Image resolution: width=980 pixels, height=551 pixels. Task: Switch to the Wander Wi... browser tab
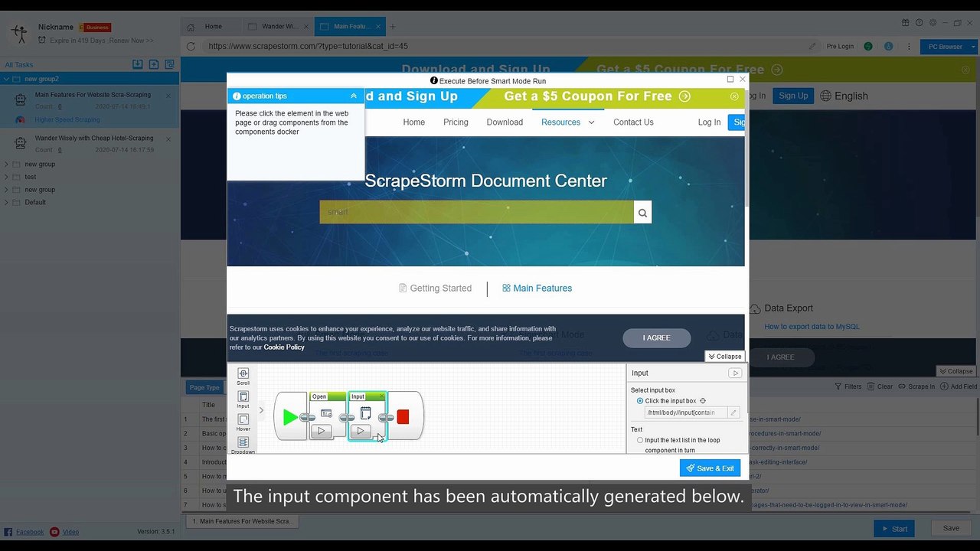(279, 27)
